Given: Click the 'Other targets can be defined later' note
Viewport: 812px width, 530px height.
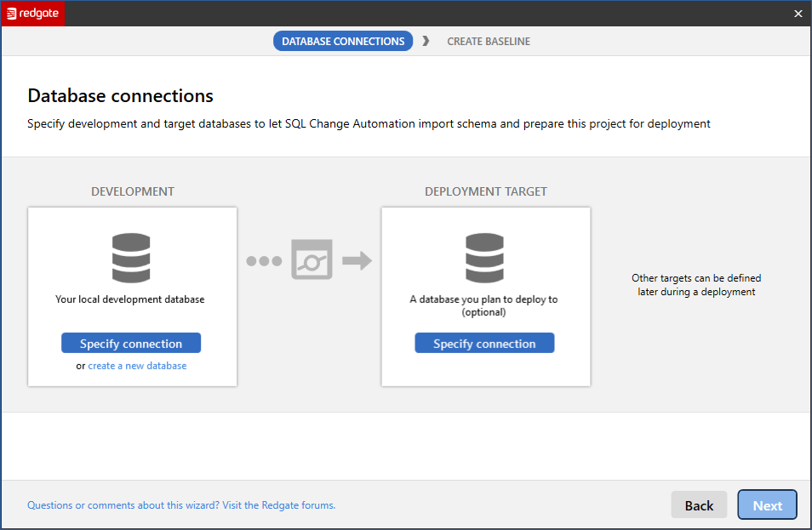Looking at the screenshot, I should click(x=696, y=285).
